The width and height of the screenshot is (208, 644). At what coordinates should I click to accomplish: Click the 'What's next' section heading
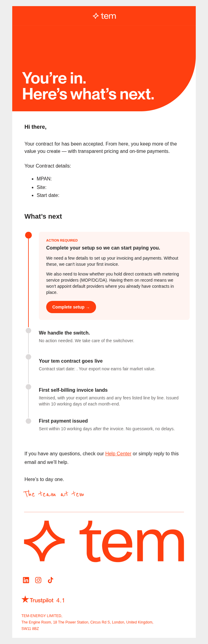(43, 217)
